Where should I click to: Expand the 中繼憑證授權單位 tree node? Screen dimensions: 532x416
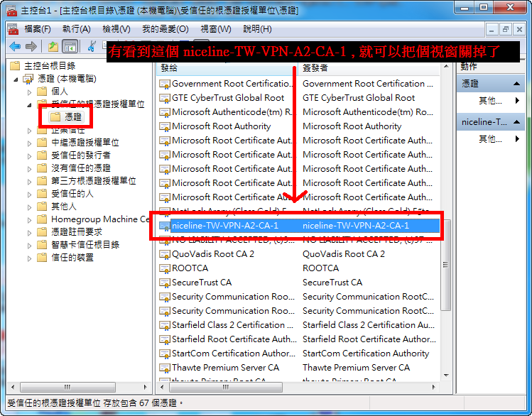tap(29, 143)
